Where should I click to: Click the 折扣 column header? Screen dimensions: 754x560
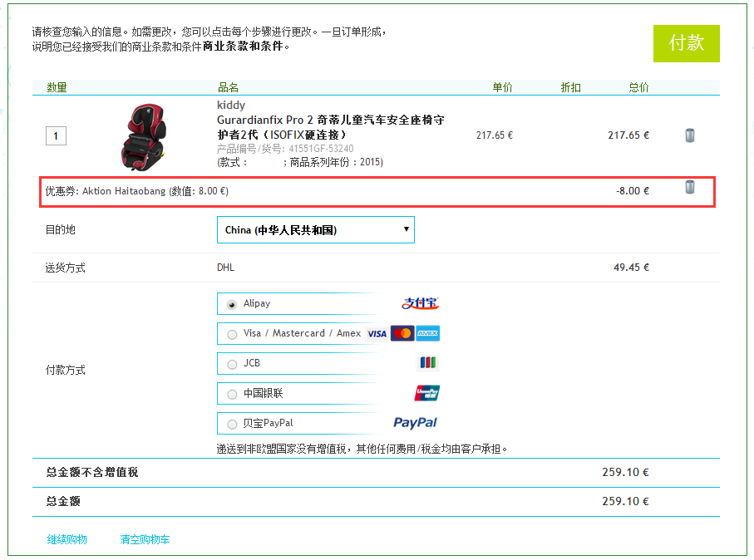(571, 87)
